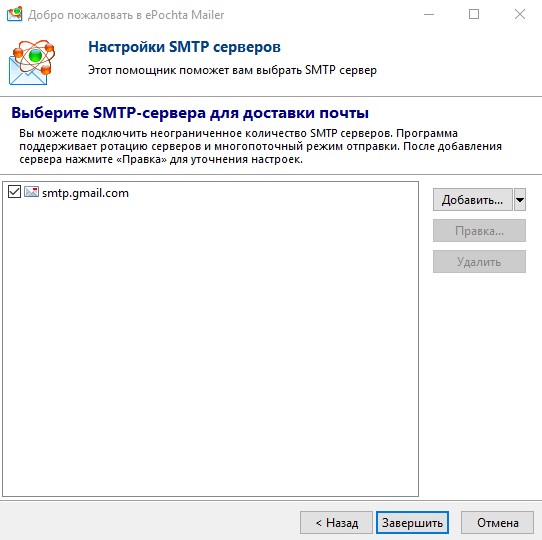542x540 pixels.
Task: Click the Выберите SMTP-сервера для доставки почты heading
Action: 190,113
